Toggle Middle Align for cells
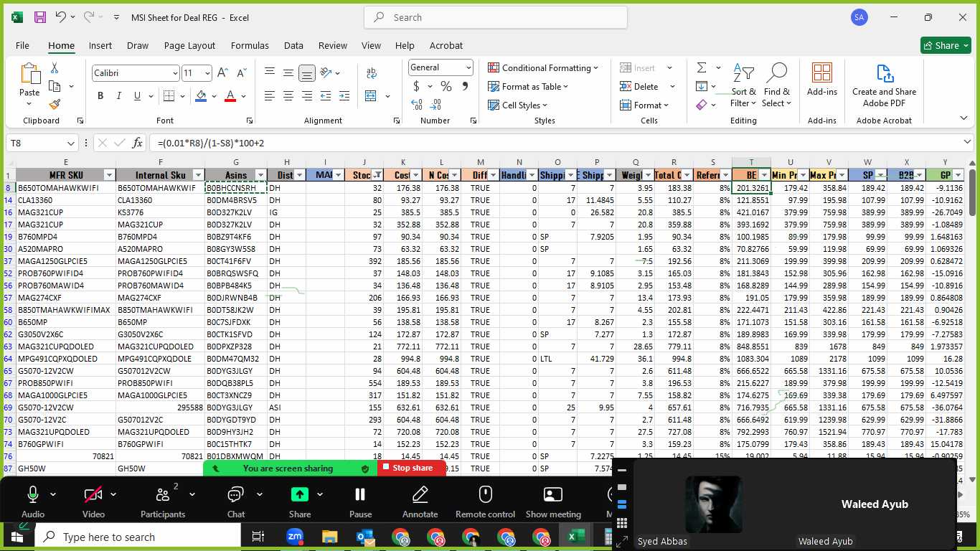Image resolution: width=980 pixels, height=551 pixels. (x=288, y=73)
